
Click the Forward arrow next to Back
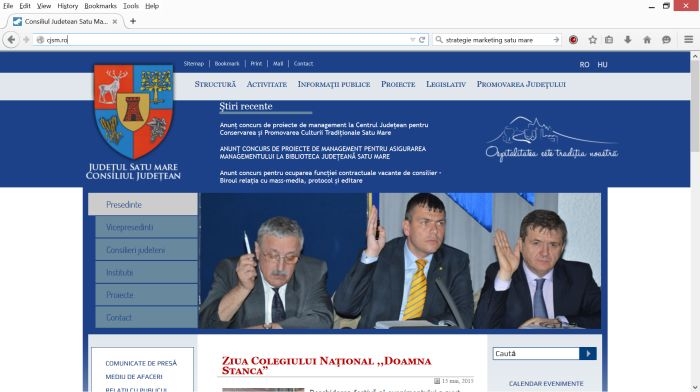[x=26, y=40]
